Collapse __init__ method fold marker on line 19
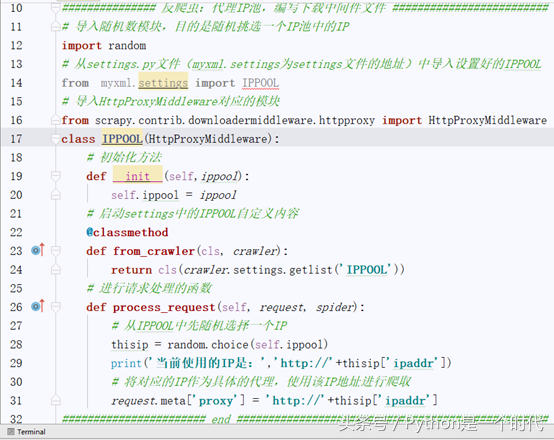554x440 pixels. [x=55, y=176]
